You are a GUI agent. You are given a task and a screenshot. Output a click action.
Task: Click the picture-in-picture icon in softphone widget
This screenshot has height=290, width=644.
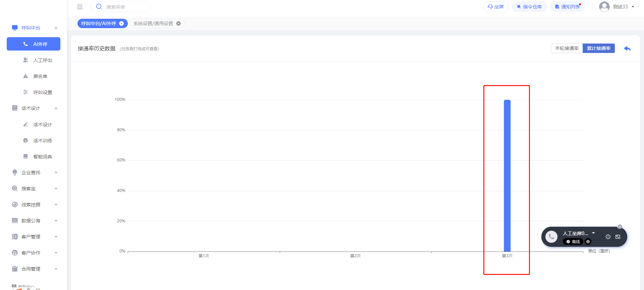click(x=618, y=237)
